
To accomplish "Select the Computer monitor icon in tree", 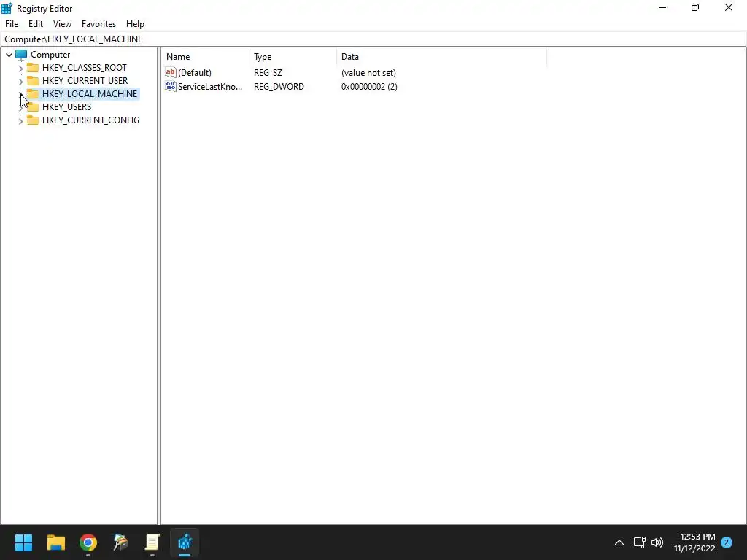I will 21,55.
